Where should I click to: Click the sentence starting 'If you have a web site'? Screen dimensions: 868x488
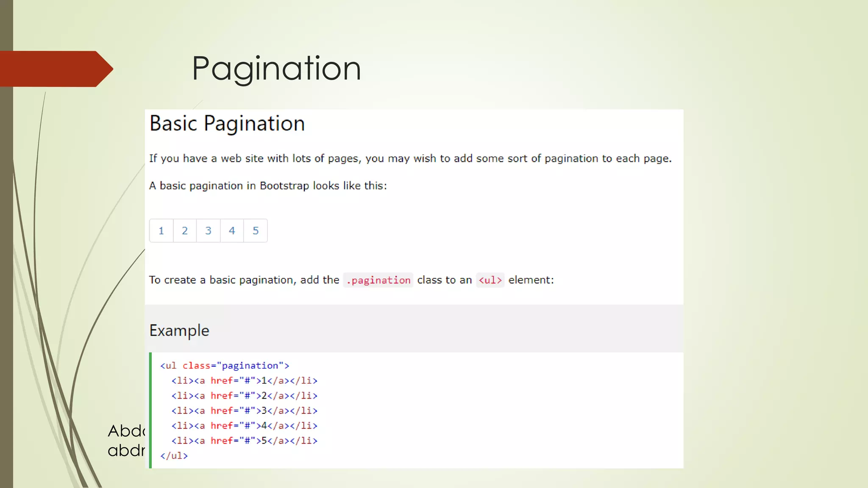[410, 158]
